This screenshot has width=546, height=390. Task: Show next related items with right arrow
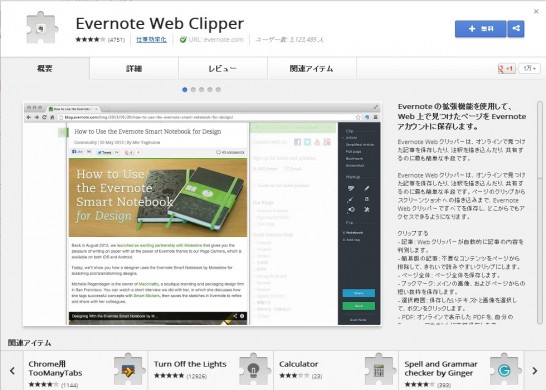[535, 371]
